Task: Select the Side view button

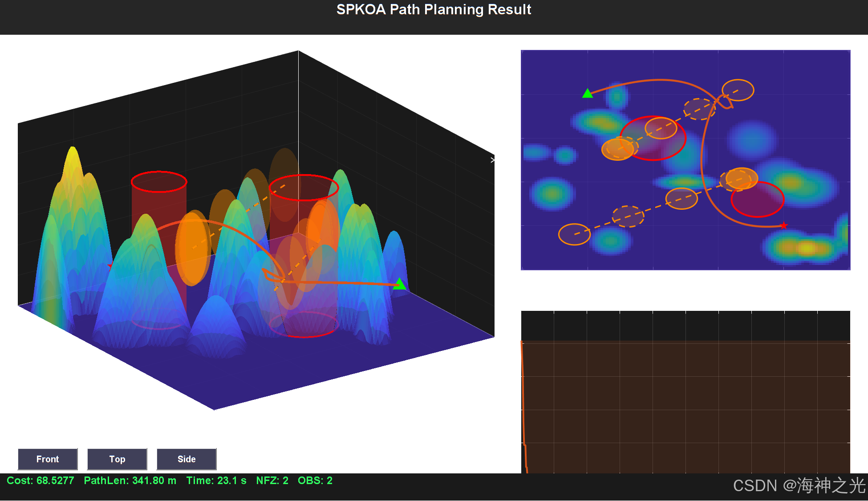Action: (x=187, y=459)
